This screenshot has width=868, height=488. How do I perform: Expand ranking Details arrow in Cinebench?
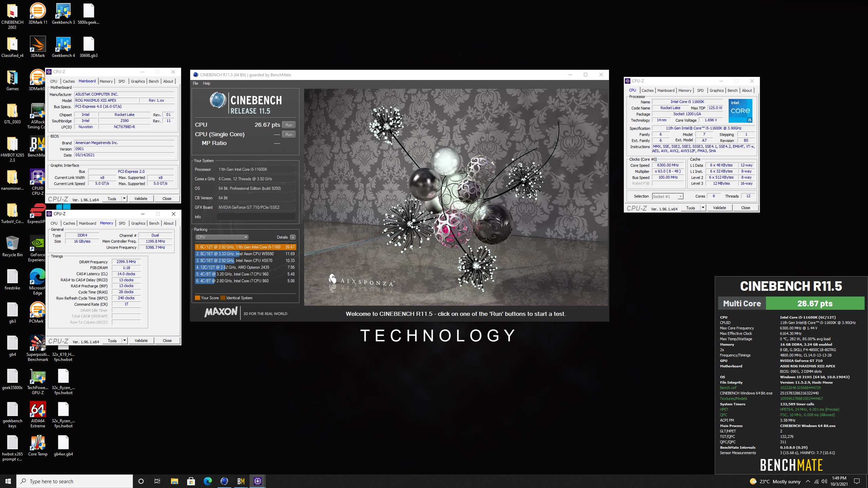pyautogui.click(x=293, y=237)
